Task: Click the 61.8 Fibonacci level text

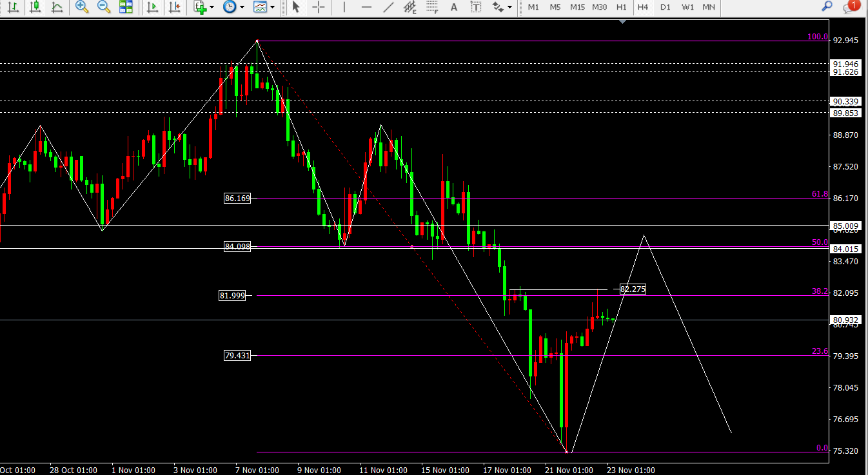Action: pyautogui.click(x=820, y=193)
